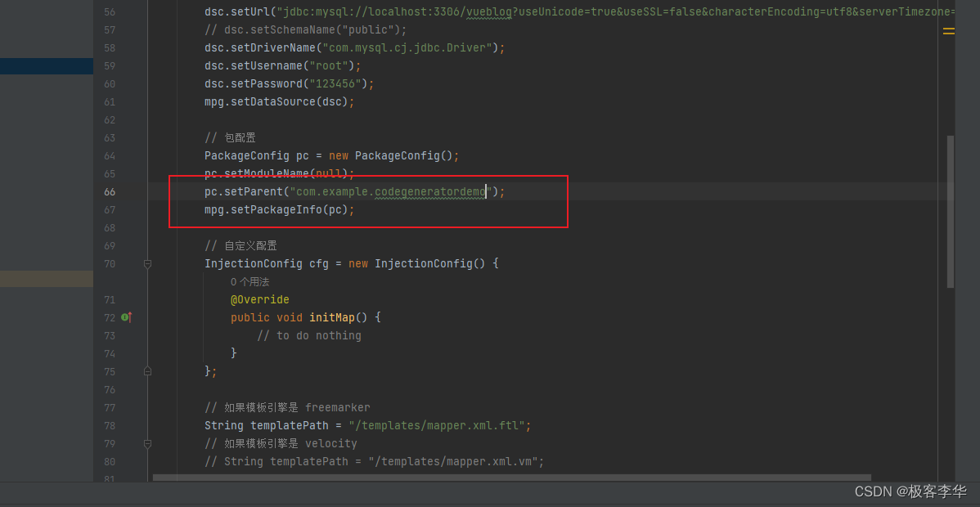Click line number 64 in the gutter
Image resolution: width=980 pixels, height=507 pixels.
point(109,155)
